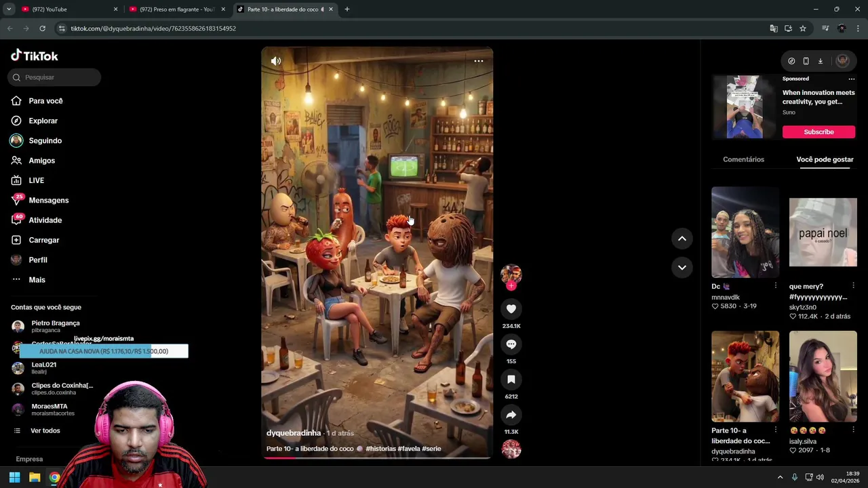Image resolution: width=868 pixels, height=488 pixels.
Task: Open options for Parte 10 suggested card
Action: point(776,430)
